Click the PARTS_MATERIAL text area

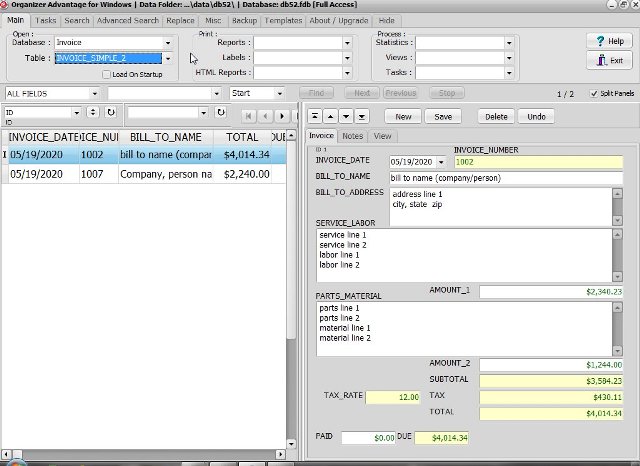click(x=464, y=329)
